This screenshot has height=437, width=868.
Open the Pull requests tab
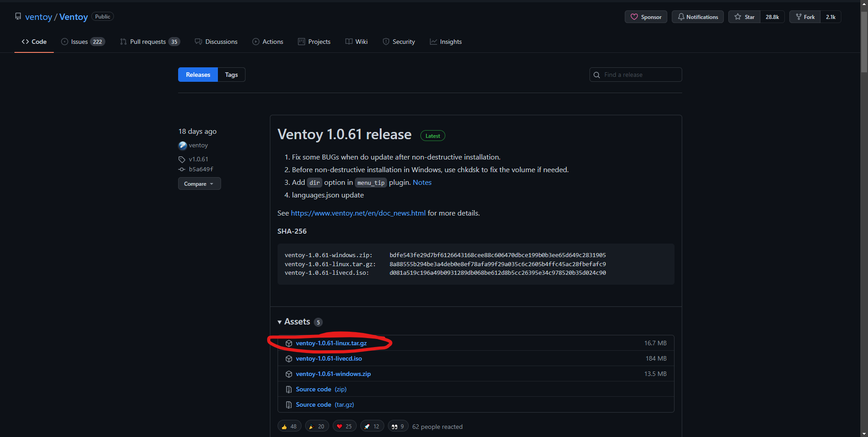pyautogui.click(x=150, y=42)
